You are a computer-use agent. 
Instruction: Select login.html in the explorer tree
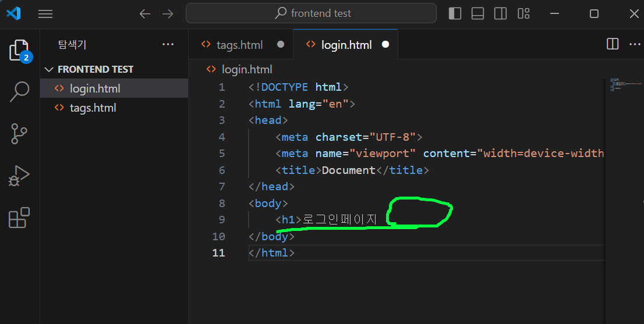point(114,88)
